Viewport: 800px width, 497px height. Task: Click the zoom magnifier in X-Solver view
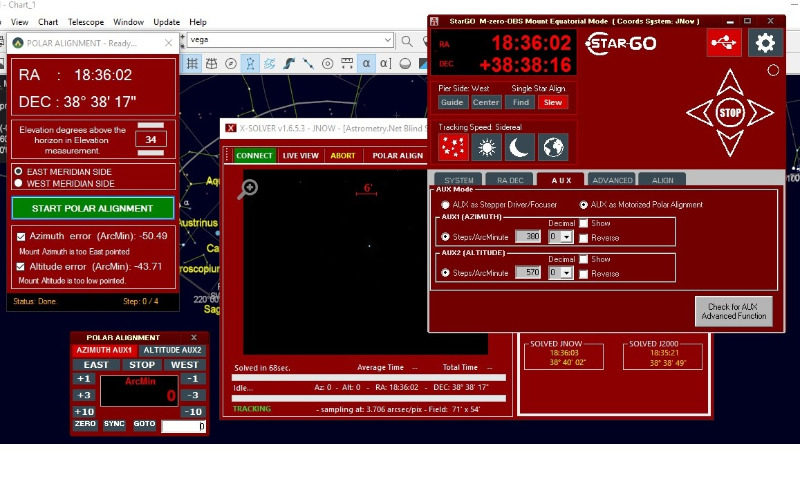point(247,189)
